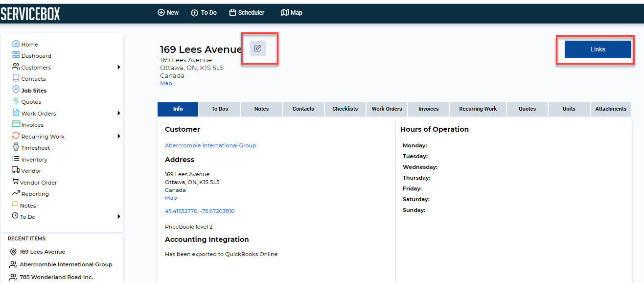Click the Vendor Order cart icon
Image resolution: width=644 pixels, height=283 pixels.
(15, 182)
